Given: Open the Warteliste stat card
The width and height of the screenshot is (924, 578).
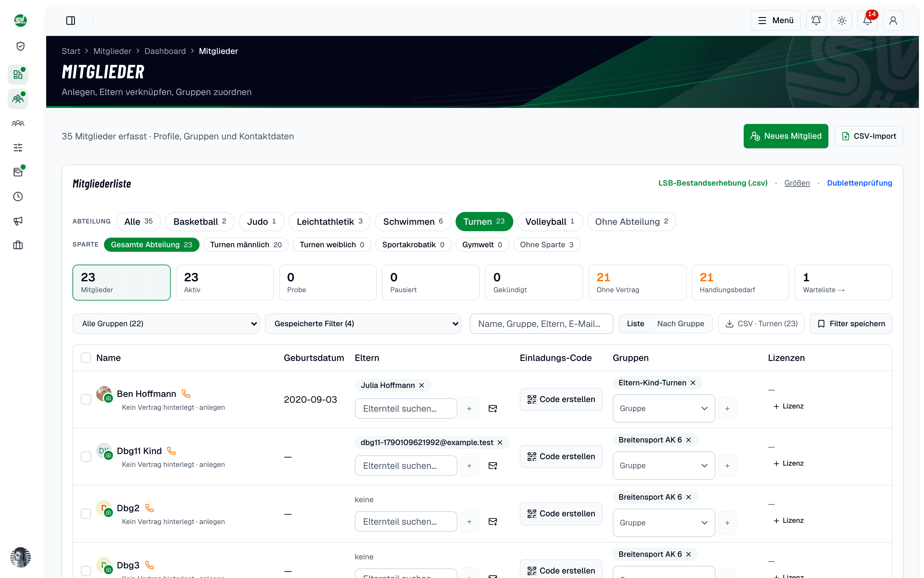Looking at the screenshot, I should (x=843, y=283).
